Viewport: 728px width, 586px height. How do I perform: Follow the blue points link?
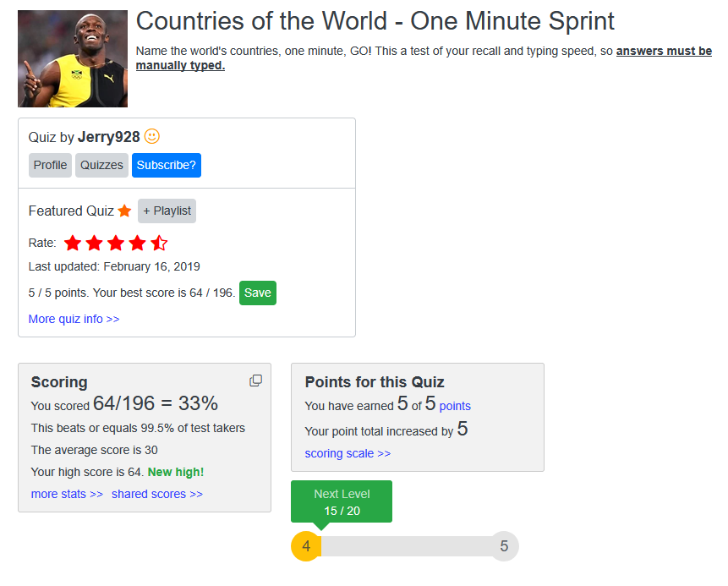pos(455,406)
